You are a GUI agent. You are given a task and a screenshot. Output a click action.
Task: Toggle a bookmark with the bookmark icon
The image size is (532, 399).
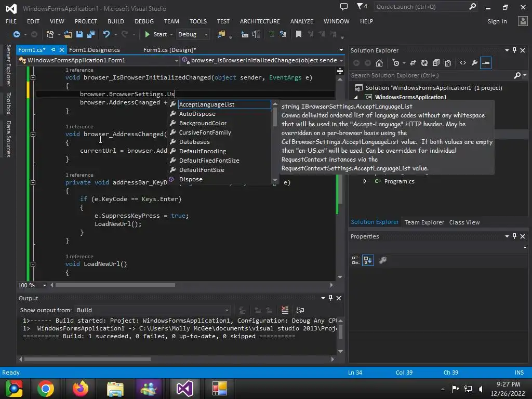coord(299,34)
